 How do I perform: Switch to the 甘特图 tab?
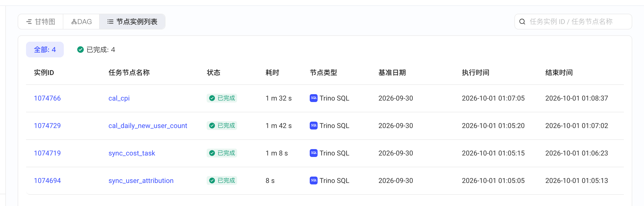pyautogui.click(x=40, y=22)
